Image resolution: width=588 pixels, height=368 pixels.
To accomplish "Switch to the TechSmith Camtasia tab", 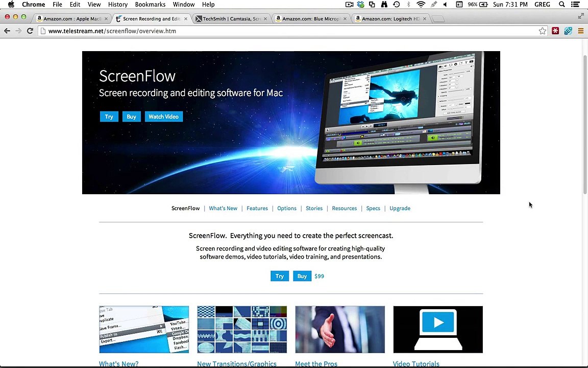I will 231,18.
